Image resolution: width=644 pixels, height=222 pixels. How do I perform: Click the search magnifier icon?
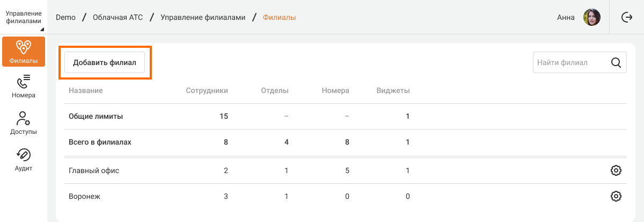pyautogui.click(x=616, y=62)
